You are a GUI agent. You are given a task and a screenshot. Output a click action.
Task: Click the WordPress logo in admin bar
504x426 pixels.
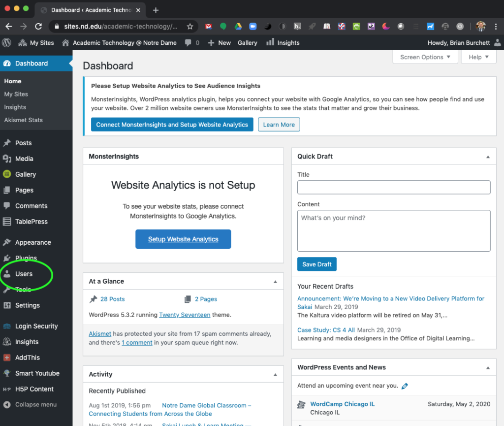(x=7, y=43)
